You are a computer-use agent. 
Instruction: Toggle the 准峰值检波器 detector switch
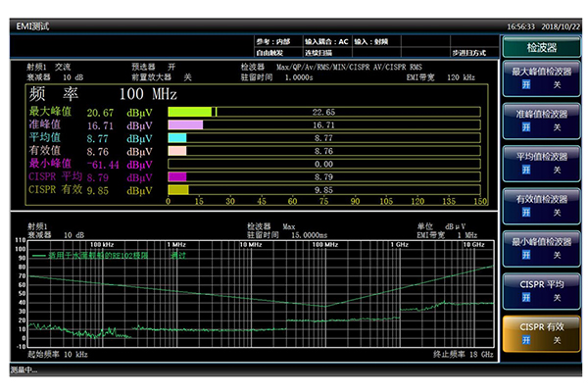pos(541,122)
